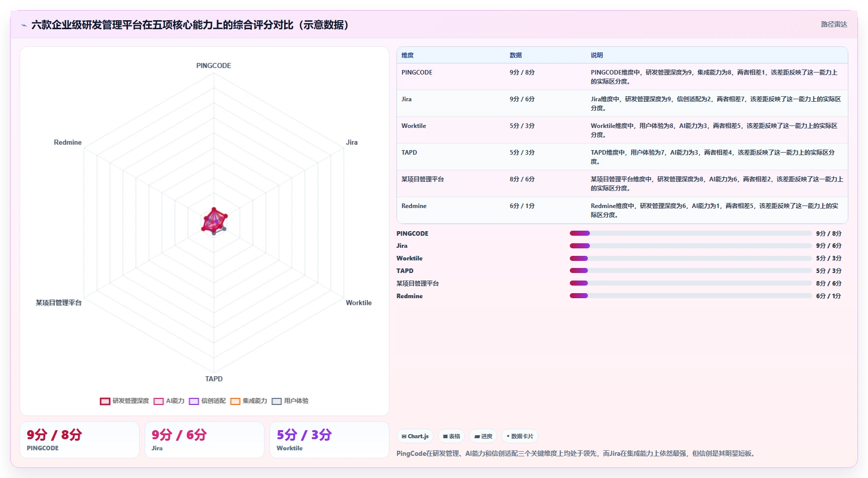Click the Chart.js tag chip
Image resolution: width=868 pixels, height=478 pixels.
(415, 436)
